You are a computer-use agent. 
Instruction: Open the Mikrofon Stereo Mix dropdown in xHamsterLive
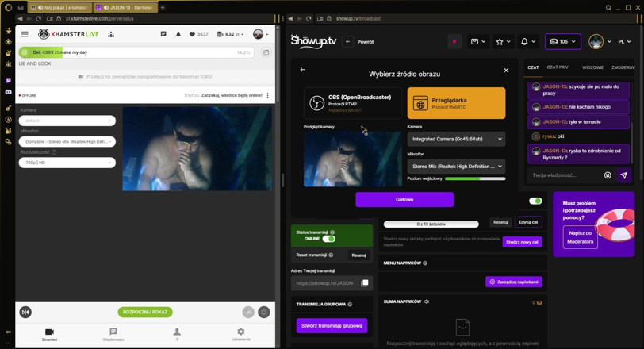[67, 142]
